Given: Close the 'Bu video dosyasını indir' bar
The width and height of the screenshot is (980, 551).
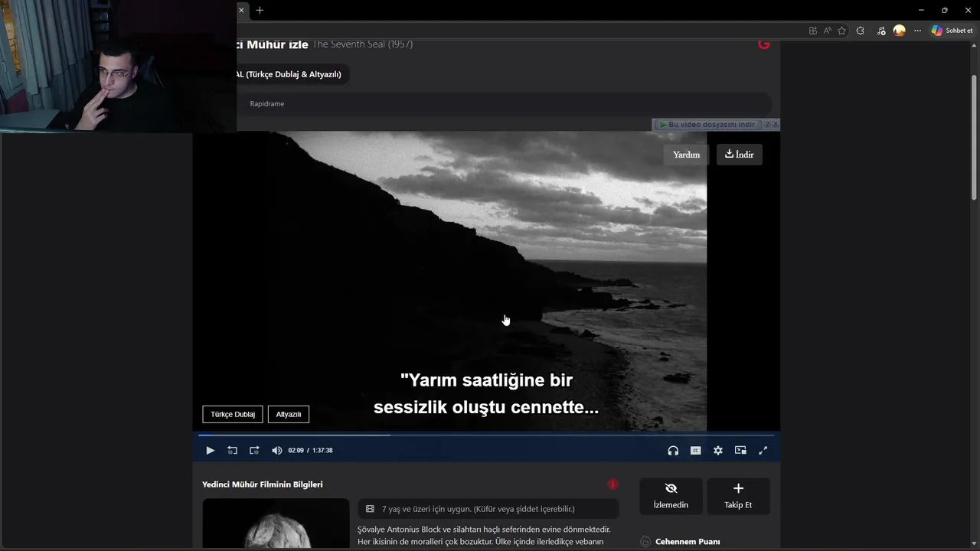Looking at the screenshot, I should (776, 124).
